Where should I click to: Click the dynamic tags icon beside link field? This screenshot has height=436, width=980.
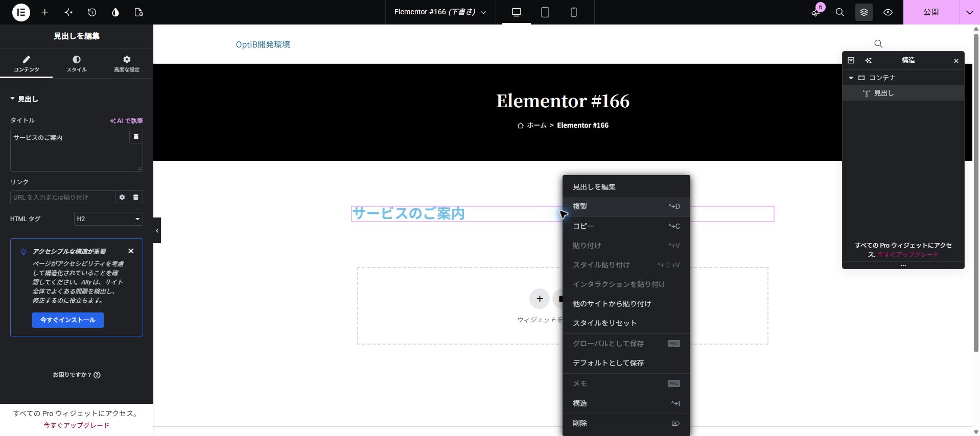click(136, 198)
